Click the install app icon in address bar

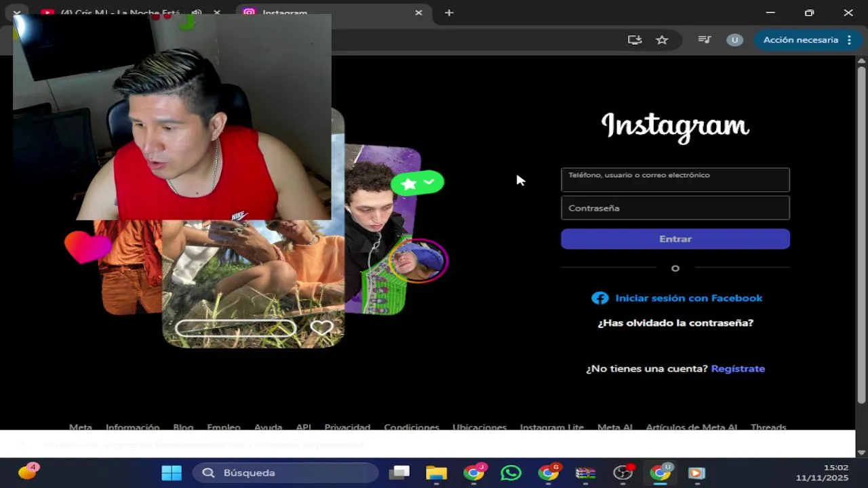tap(635, 40)
